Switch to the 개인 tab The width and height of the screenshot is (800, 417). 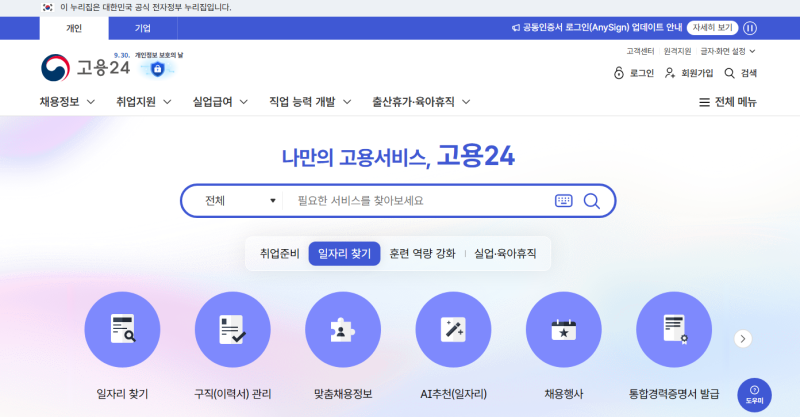pos(74,29)
